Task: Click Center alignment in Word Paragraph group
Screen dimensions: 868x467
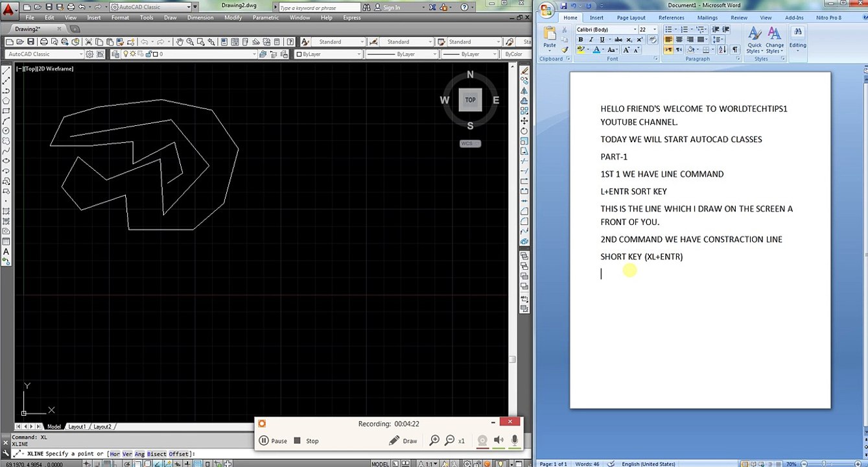Action: tap(679, 40)
